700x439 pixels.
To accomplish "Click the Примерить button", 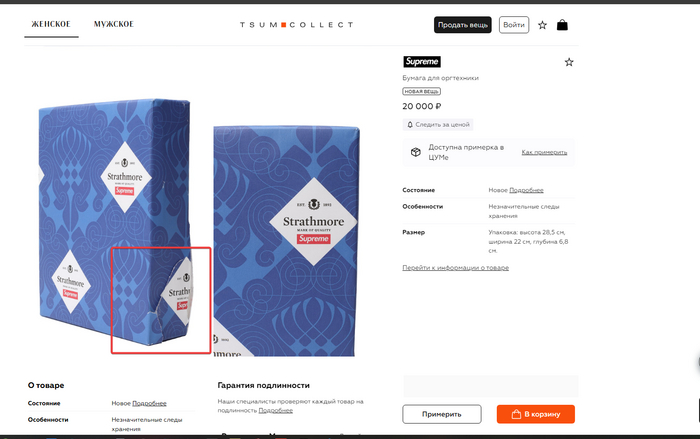I will coord(442,414).
